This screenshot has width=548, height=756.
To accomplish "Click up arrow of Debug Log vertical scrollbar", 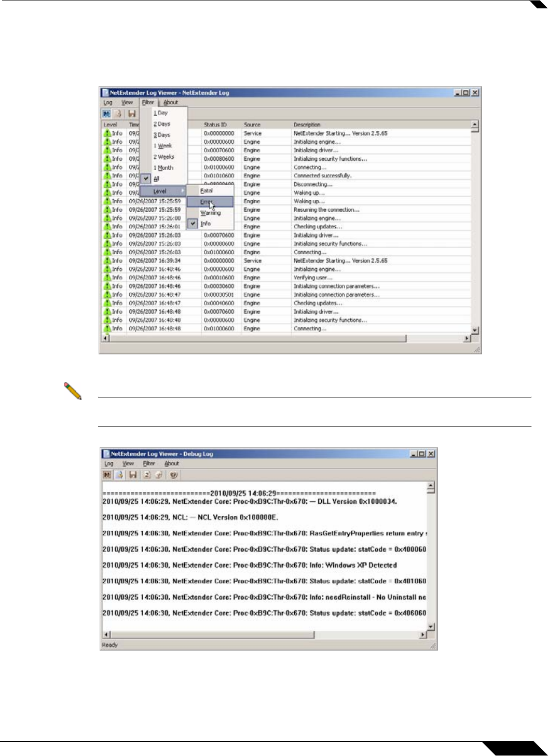I will tap(430, 486).
